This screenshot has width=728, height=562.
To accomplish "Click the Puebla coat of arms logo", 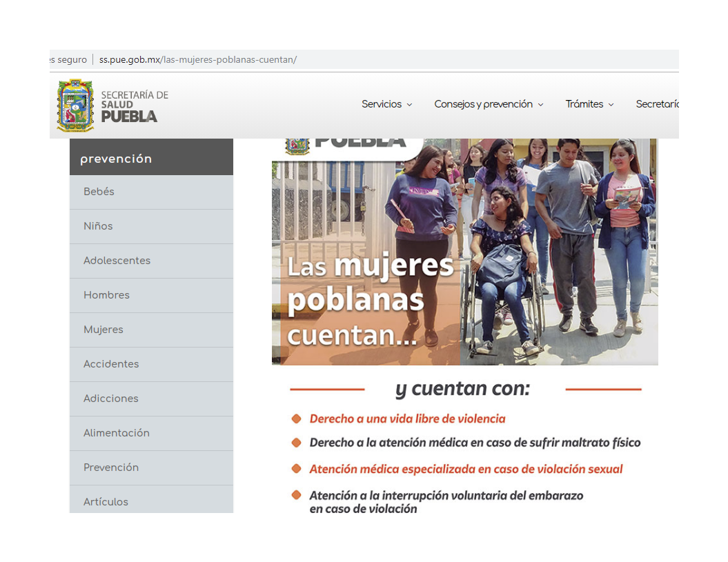I will pos(75,105).
